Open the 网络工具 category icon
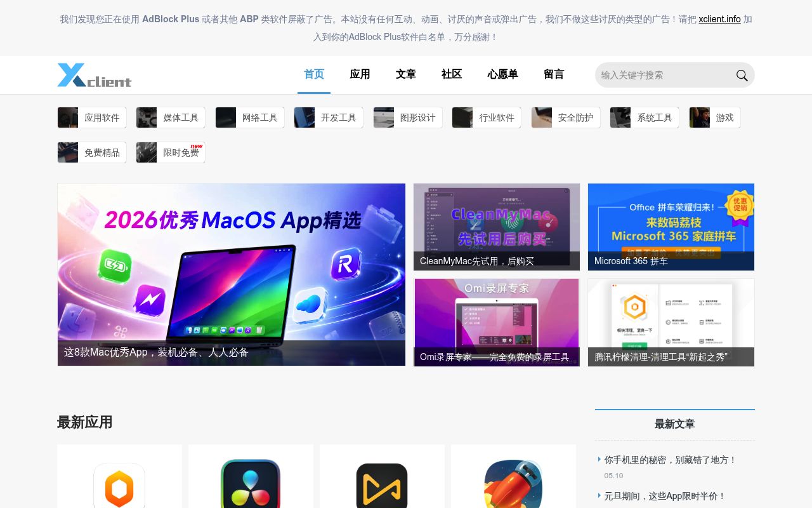812x508 pixels. pos(226,117)
